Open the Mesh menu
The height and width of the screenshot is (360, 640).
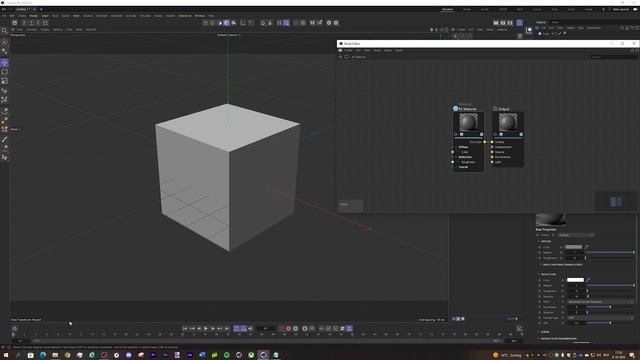coord(76,16)
